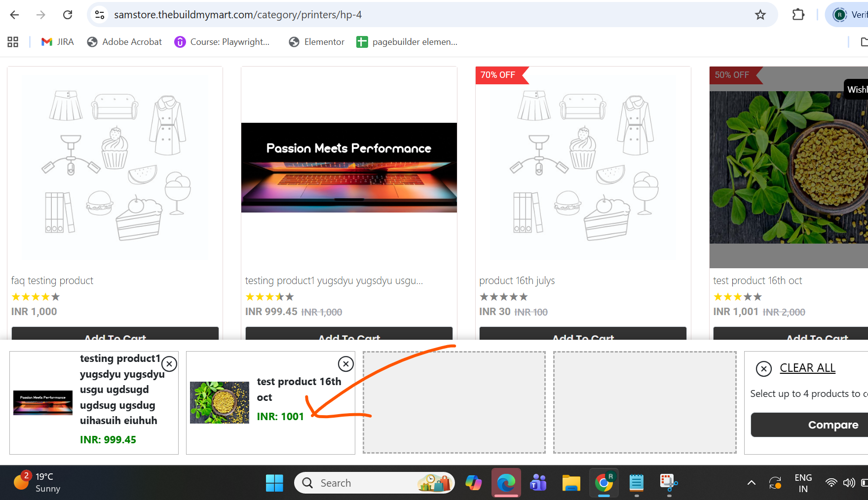Image resolution: width=868 pixels, height=500 pixels.
Task: Click INR 1,000 price of faq product
Action: click(34, 312)
